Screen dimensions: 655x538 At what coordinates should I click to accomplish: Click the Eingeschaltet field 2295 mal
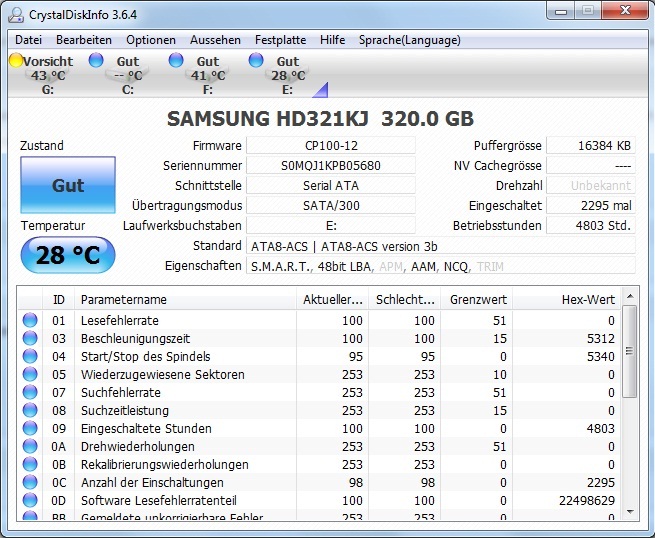coord(591,206)
